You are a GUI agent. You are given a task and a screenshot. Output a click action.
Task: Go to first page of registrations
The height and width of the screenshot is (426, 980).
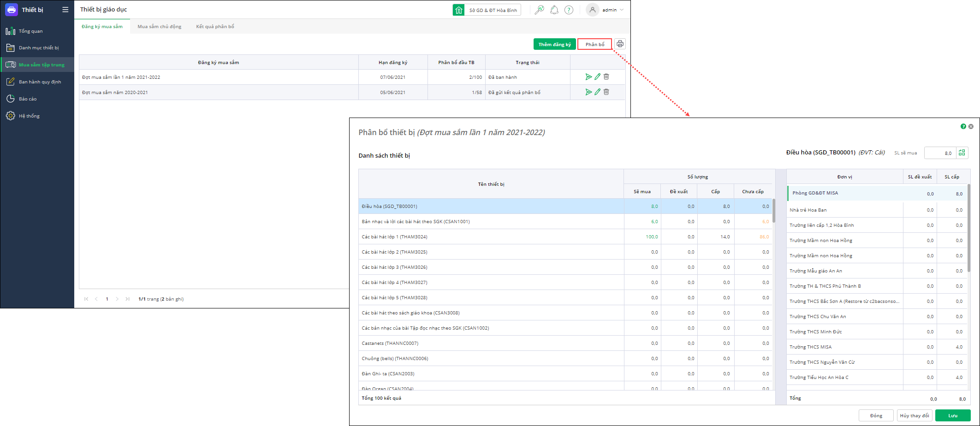point(86,299)
